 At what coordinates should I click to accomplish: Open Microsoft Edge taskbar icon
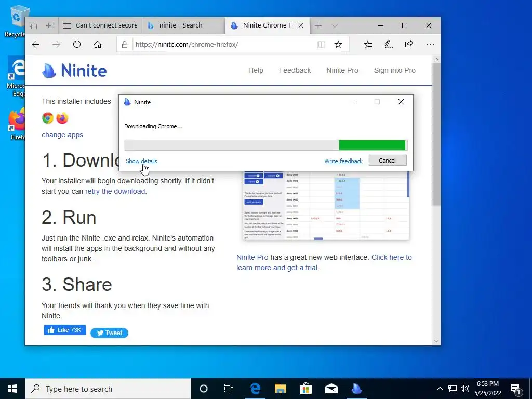[x=255, y=389]
